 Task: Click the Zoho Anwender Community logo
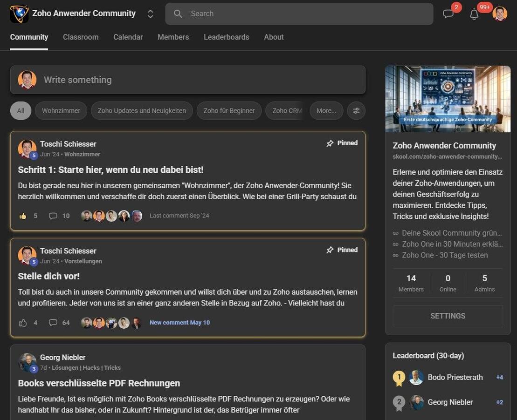coord(19,14)
